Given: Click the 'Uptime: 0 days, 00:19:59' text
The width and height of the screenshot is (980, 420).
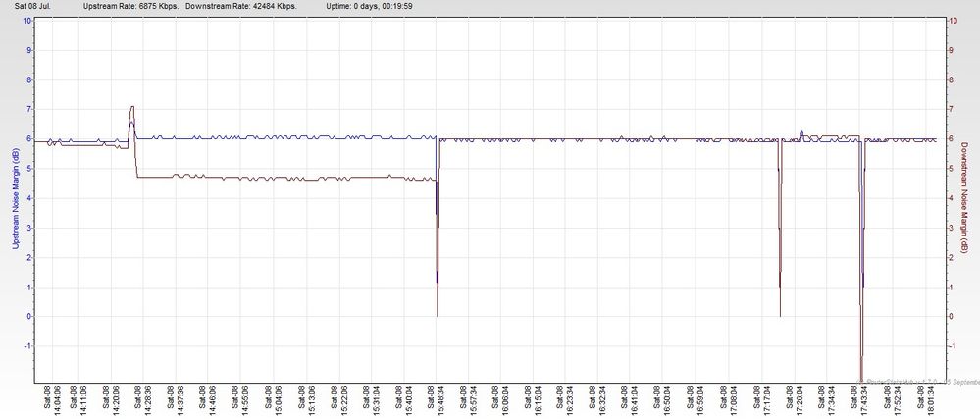Looking at the screenshot, I should tap(369, 6).
